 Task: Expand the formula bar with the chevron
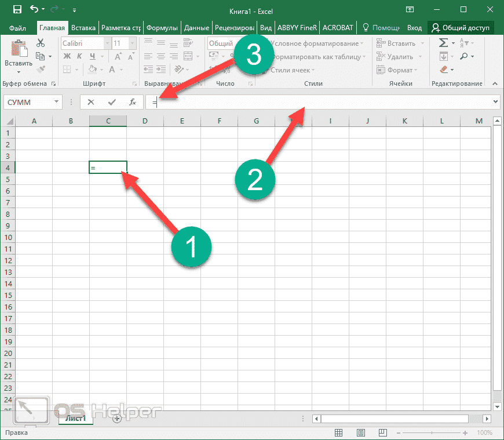pos(495,102)
